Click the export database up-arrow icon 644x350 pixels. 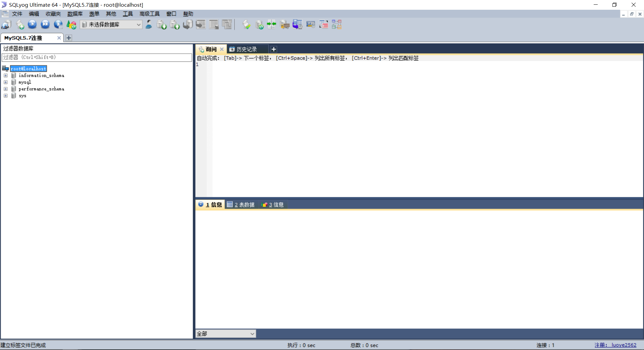tap(175, 25)
